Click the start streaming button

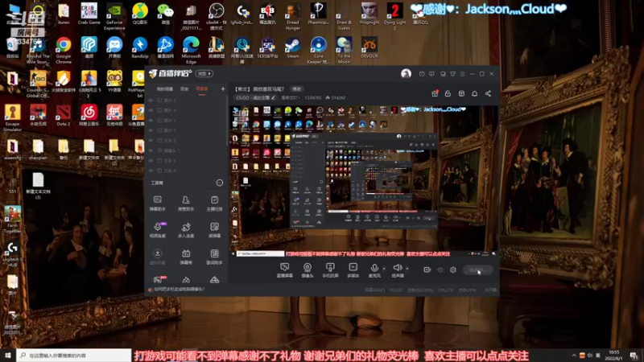477,269
